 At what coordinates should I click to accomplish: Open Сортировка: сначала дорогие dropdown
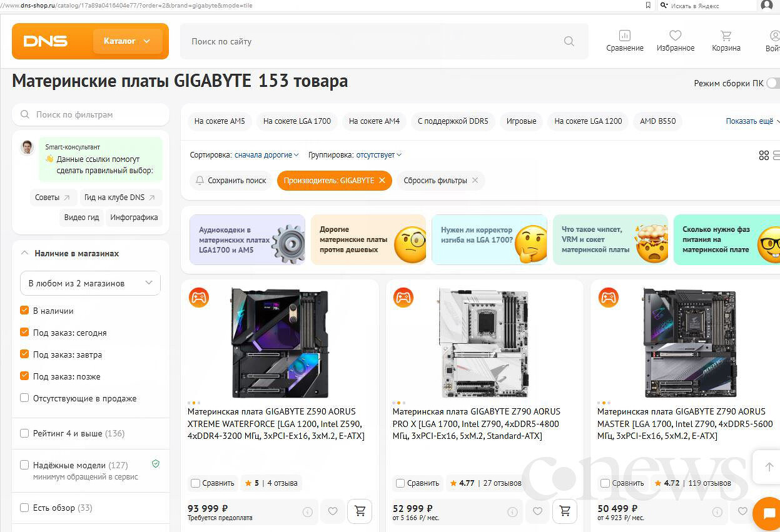[266, 155]
